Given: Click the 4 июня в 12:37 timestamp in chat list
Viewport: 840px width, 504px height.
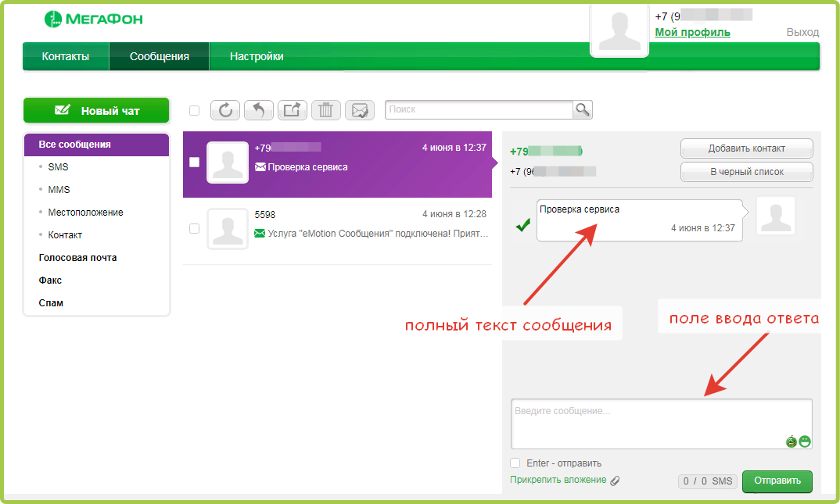Looking at the screenshot, I should 454,148.
